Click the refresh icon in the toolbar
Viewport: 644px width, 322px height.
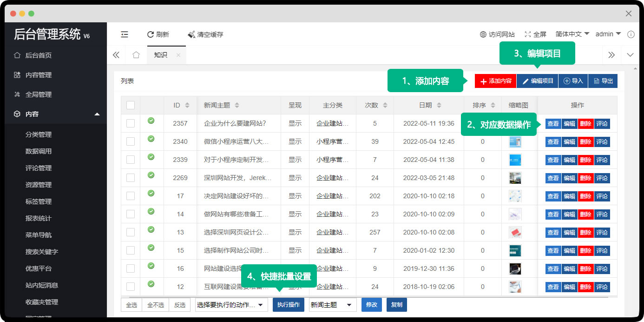pyautogui.click(x=151, y=34)
